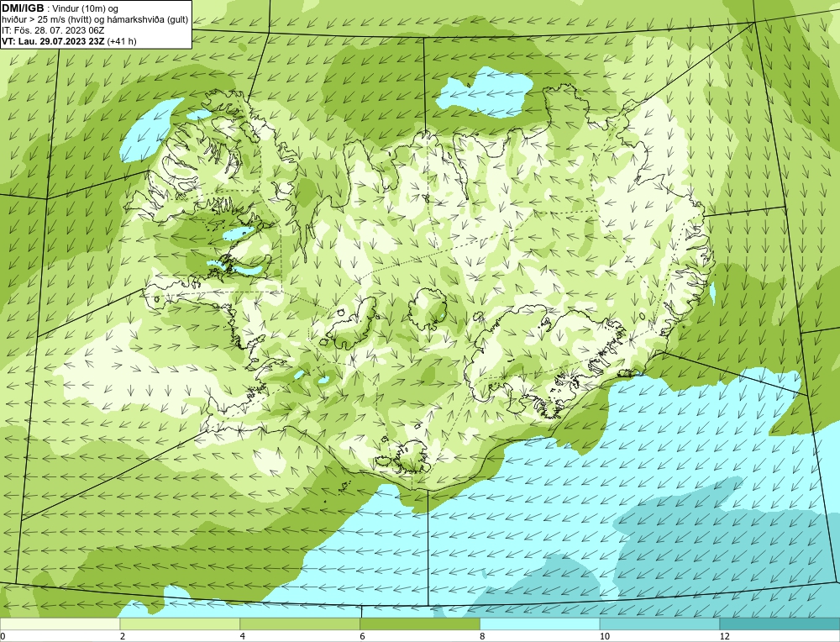Click the 'DMI/IGB : Vindur (10m) og' title line
Viewport: 840px width, 642px height.
(60, 8)
